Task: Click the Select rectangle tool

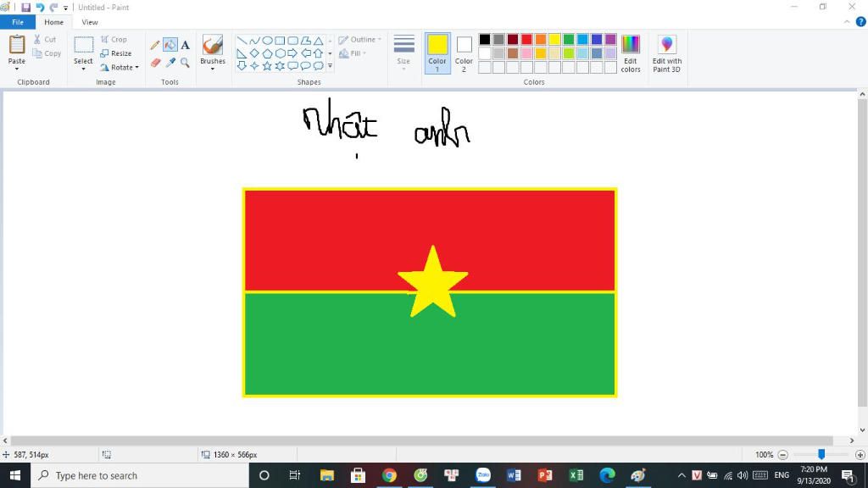Action: [x=84, y=46]
